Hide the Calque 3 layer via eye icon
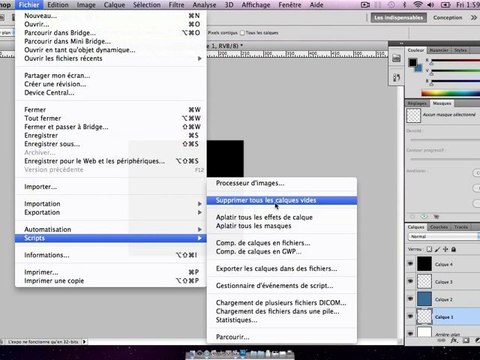Screen dimensions: 480x360 [410, 281]
